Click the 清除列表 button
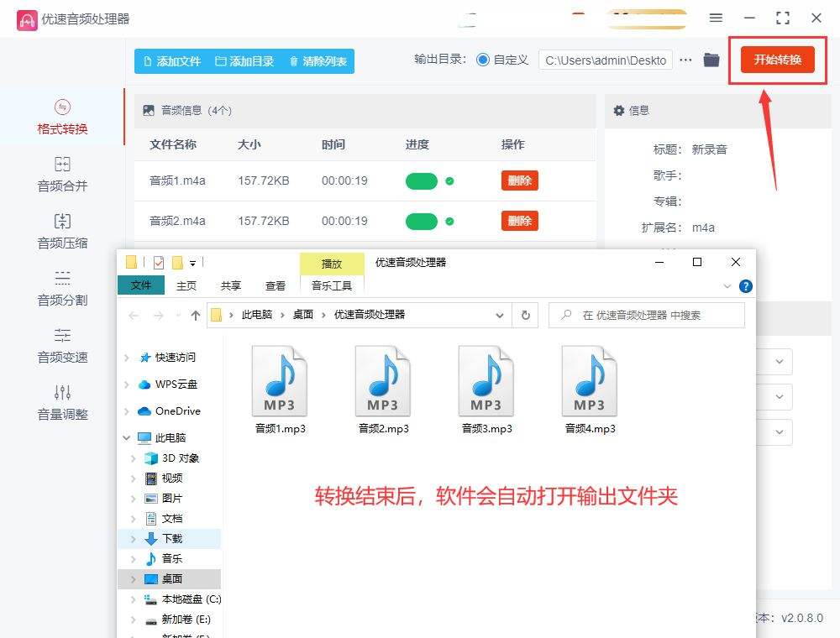Screen dimensions: 840x638 (x=318, y=61)
